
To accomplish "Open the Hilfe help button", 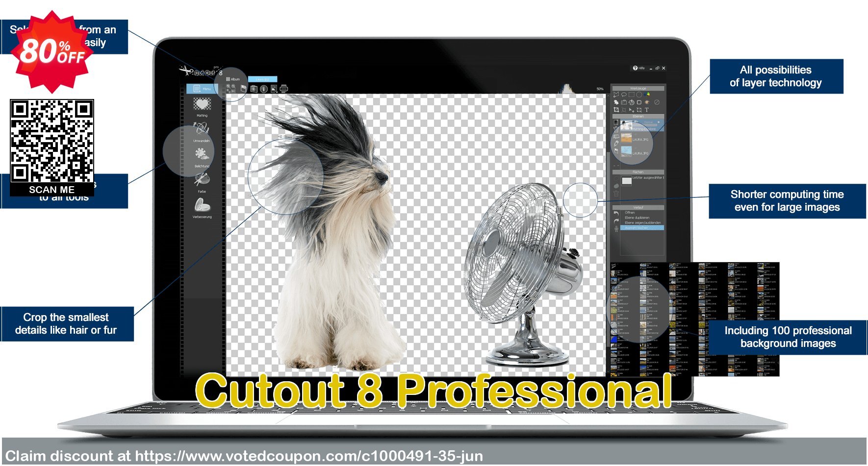I will (x=639, y=68).
